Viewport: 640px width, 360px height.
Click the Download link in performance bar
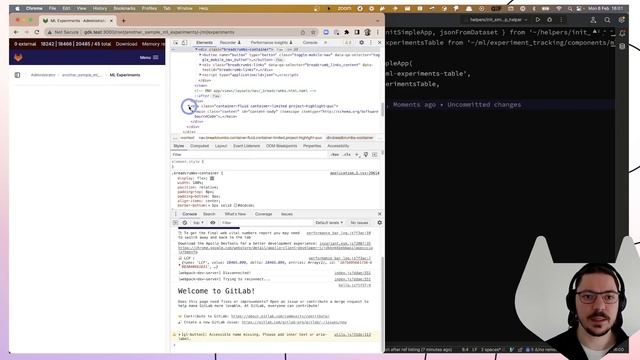[x=126, y=44]
